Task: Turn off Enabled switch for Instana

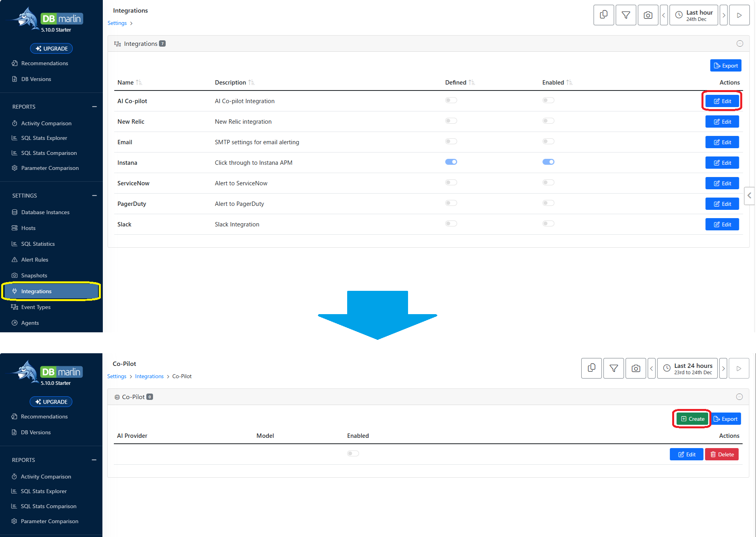Action: pyautogui.click(x=548, y=162)
